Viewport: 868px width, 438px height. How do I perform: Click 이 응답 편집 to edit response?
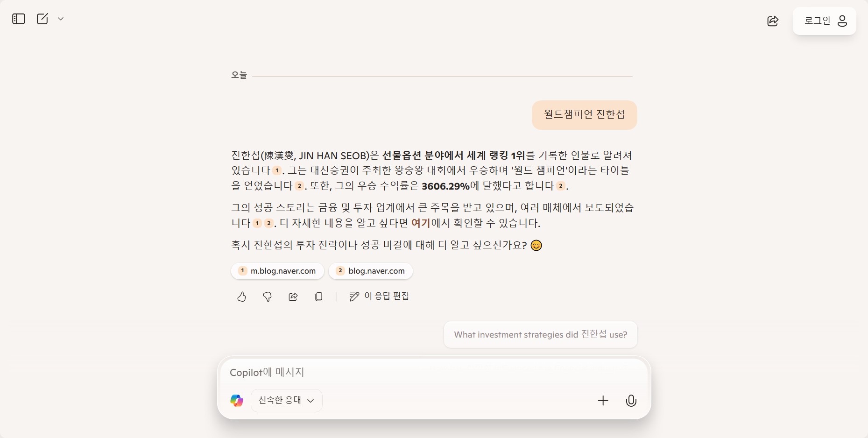coord(379,296)
